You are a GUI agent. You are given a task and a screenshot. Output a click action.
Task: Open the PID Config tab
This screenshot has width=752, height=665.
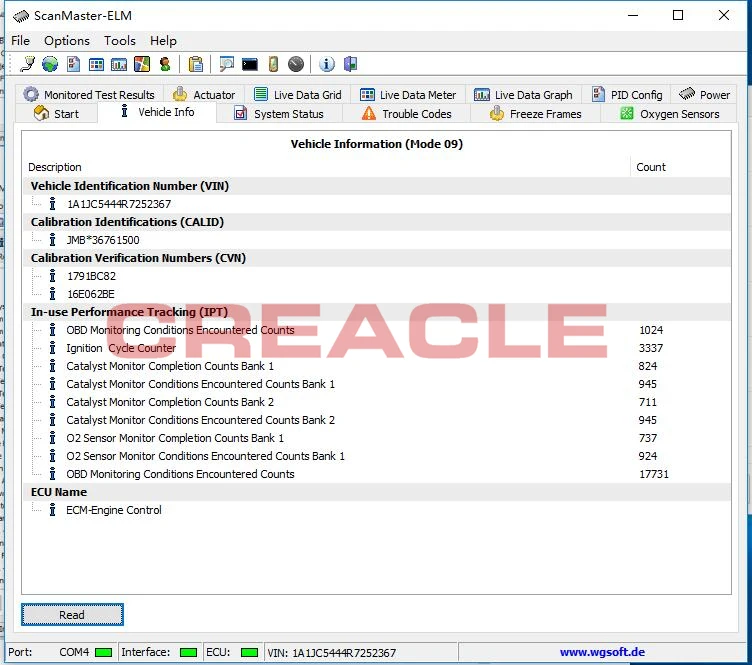tap(627, 94)
